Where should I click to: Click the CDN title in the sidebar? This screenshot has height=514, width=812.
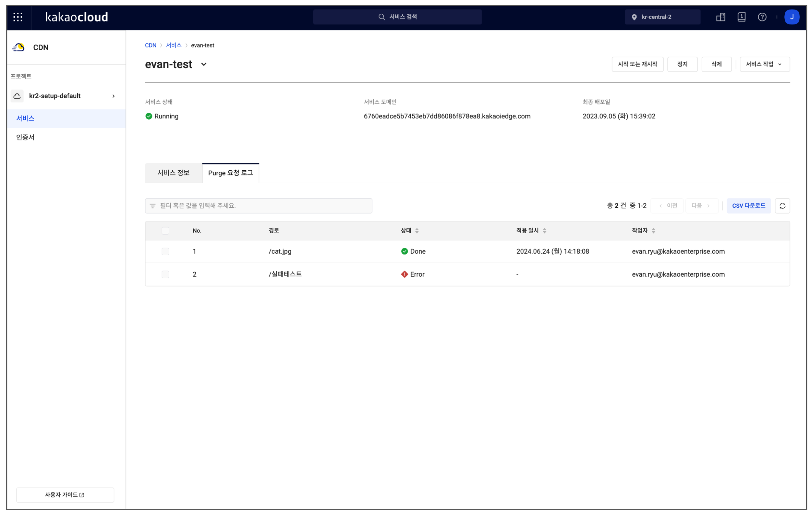coord(41,48)
